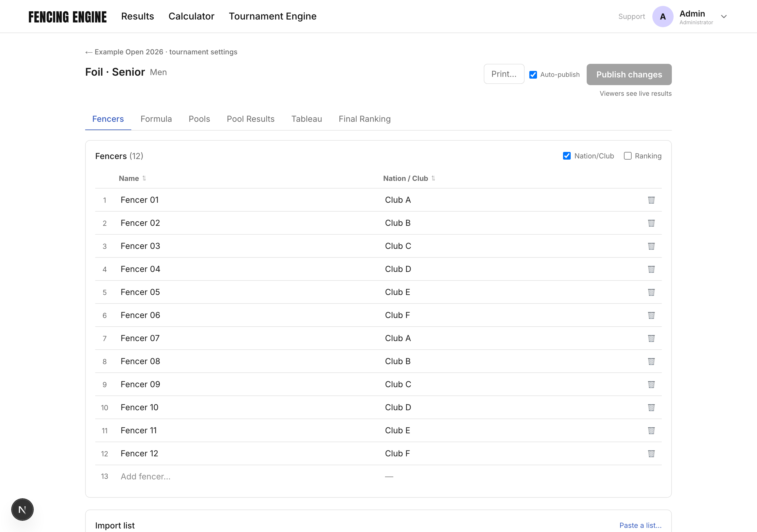
Task: Click the Publish changes button
Action: point(629,74)
